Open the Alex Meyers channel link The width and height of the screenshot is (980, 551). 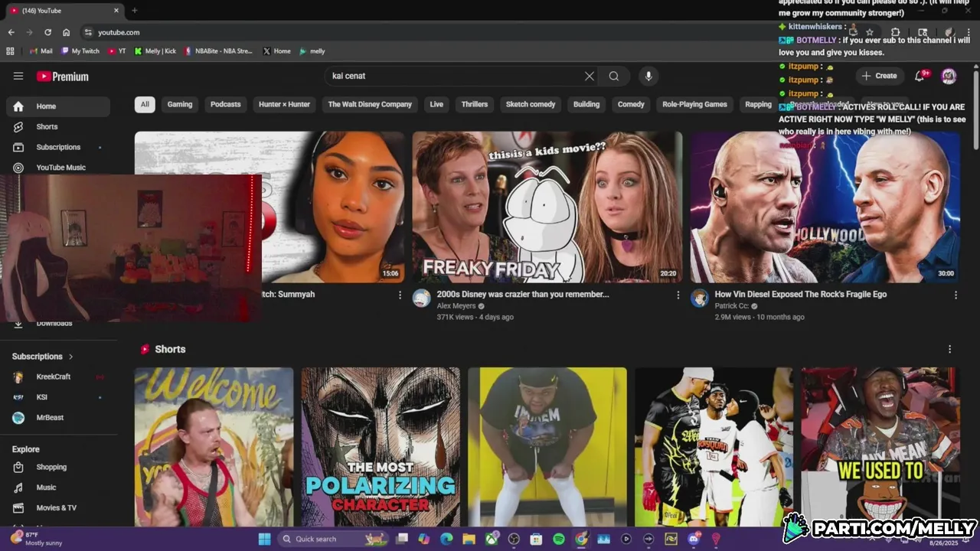click(x=456, y=306)
